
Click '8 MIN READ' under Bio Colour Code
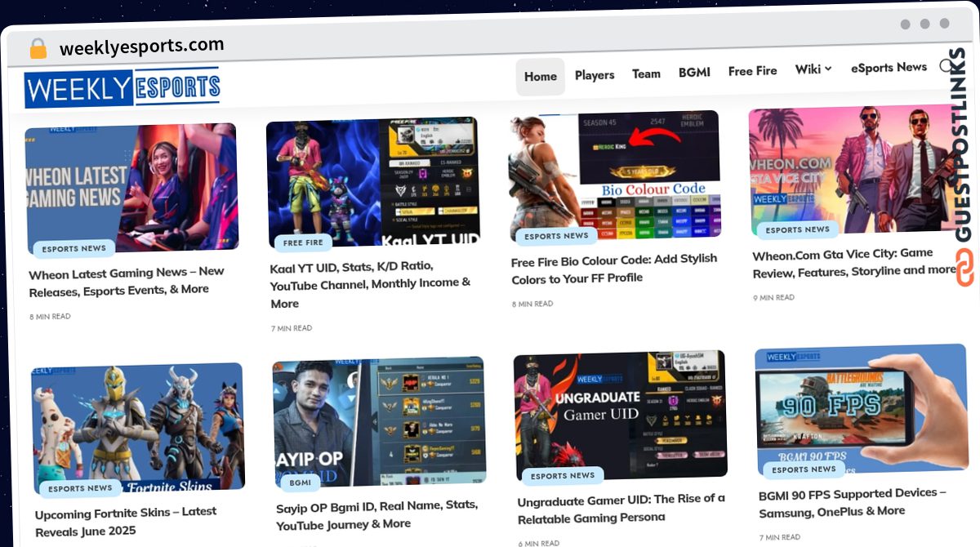[x=532, y=304]
